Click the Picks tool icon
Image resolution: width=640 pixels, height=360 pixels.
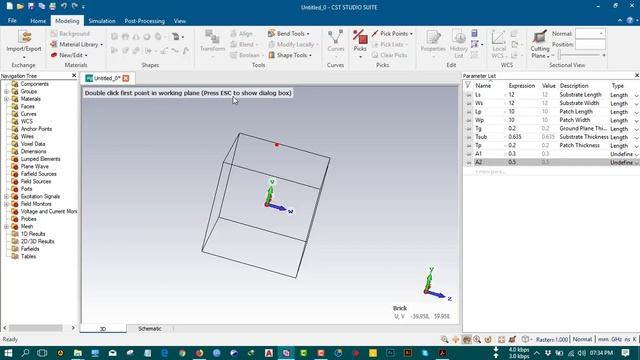(x=360, y=37)
